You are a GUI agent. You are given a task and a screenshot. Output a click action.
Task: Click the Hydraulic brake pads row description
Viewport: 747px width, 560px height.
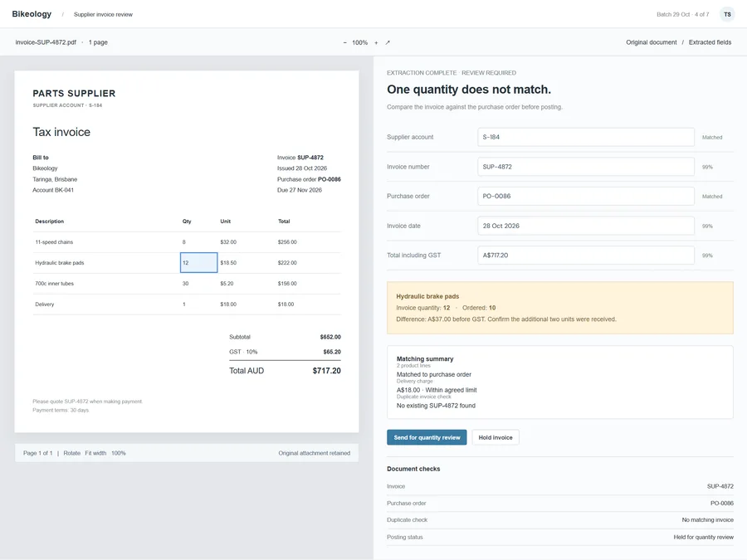click(60, 263)
